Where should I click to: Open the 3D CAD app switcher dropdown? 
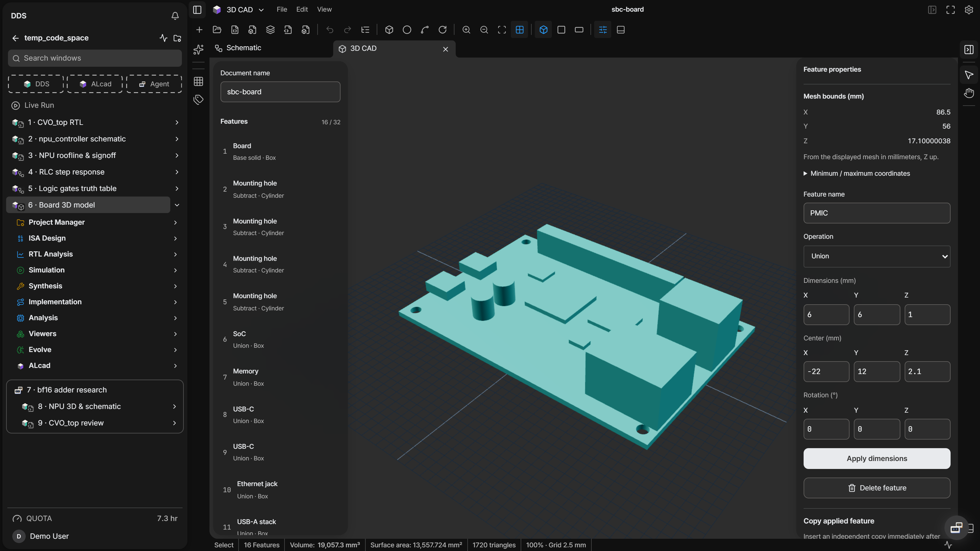(x=238, y=9)
